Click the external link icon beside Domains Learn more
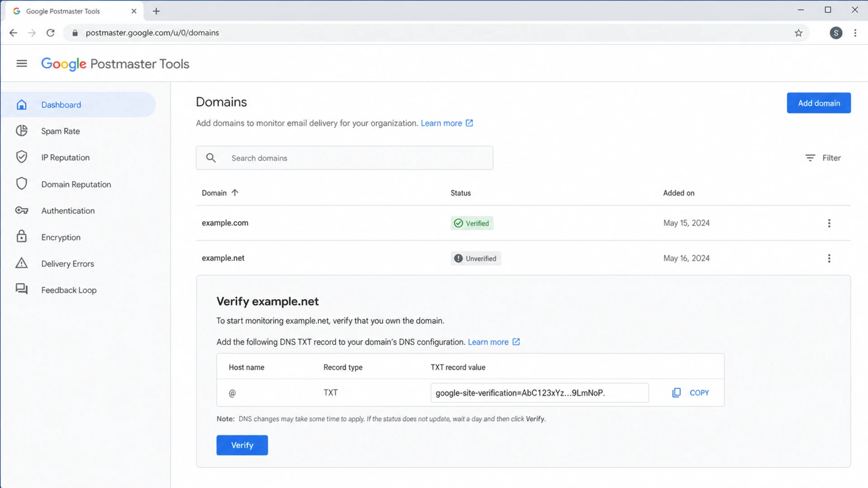 (x=469, y=123)
